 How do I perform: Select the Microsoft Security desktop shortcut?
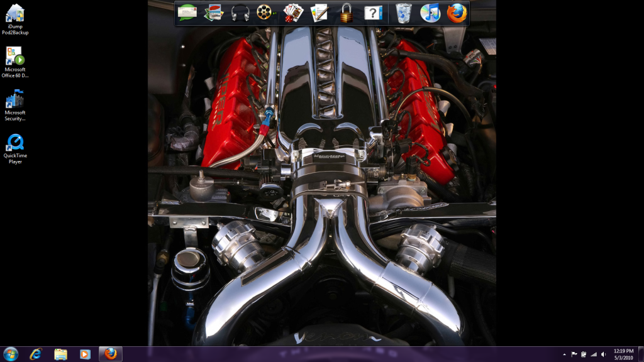(x=15, y=105)
